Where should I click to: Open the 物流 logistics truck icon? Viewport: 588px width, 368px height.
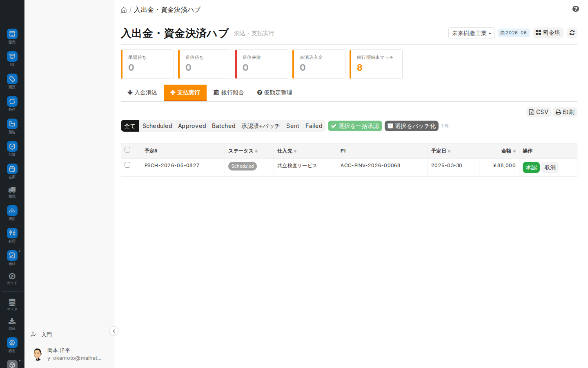(x=12, y=190)
